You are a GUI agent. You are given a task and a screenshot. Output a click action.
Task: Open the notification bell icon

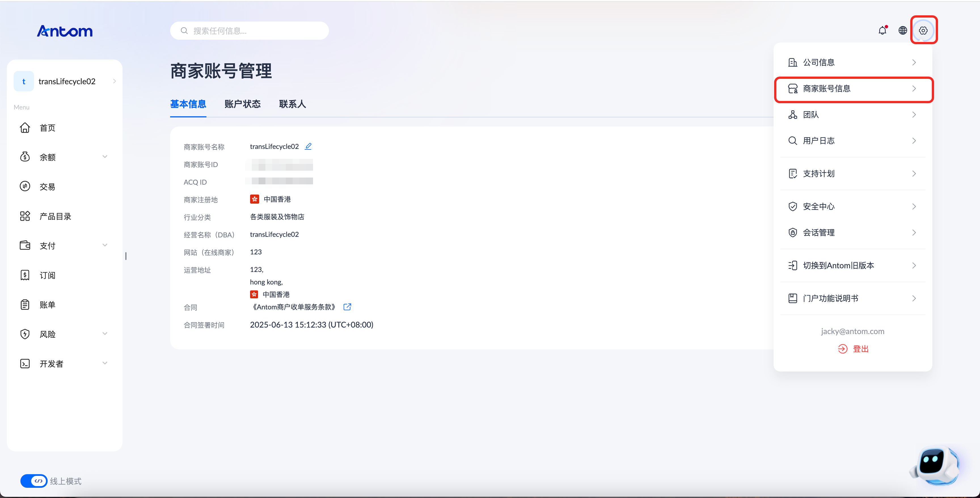882,30
